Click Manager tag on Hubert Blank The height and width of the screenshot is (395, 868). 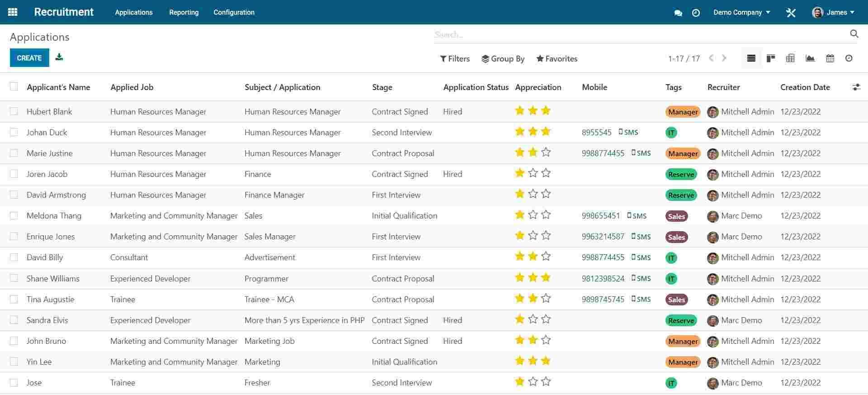click(683, 112)
